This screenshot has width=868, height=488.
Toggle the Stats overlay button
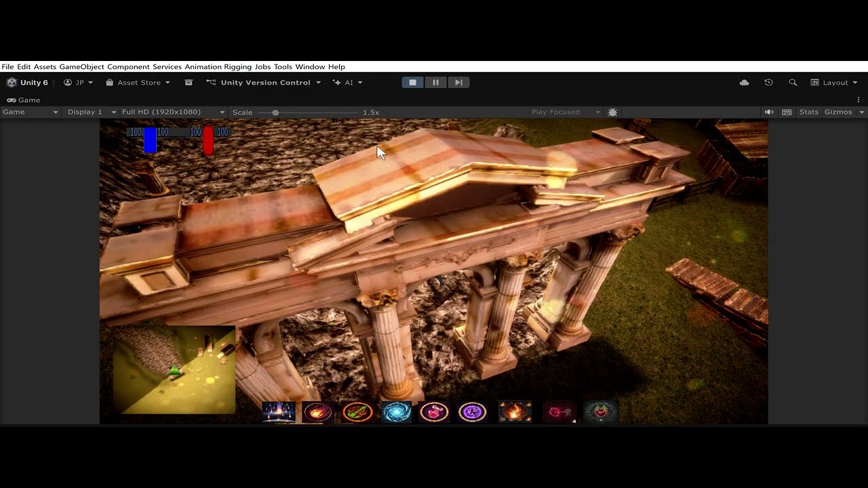(808, 112)
